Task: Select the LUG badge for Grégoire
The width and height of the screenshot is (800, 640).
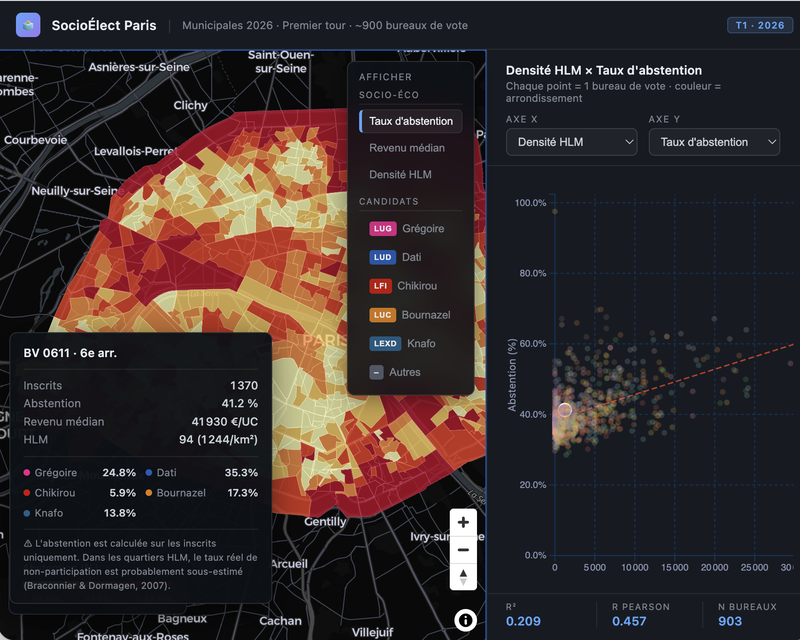Action: click(x=383, y=229)
